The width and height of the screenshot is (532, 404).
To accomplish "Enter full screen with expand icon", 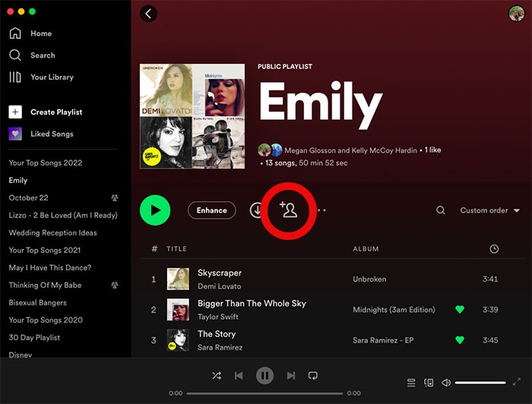I will 516,382.
